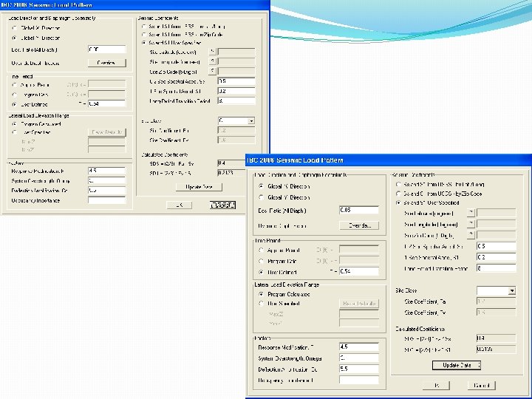The width and height of the screenshot is (532, 399).
Task: Edit Ecc. Ratio field in background dialog
Action: point(106,50)
